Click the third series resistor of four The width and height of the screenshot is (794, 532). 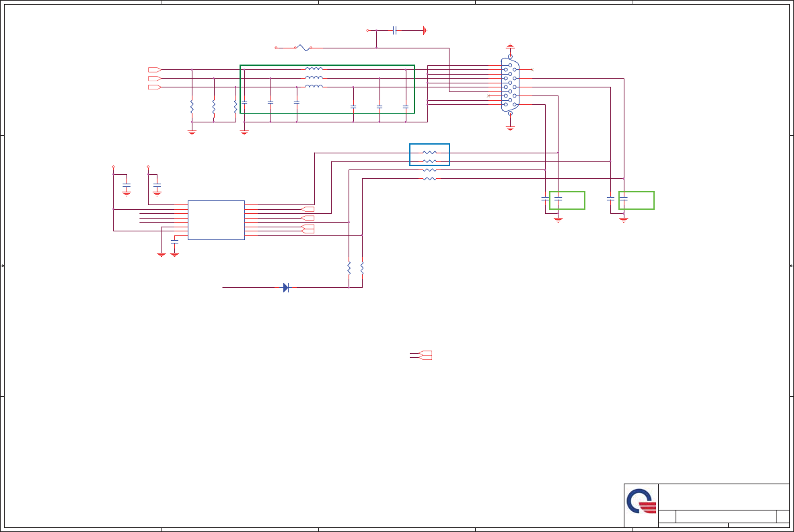tap(429, 170)
